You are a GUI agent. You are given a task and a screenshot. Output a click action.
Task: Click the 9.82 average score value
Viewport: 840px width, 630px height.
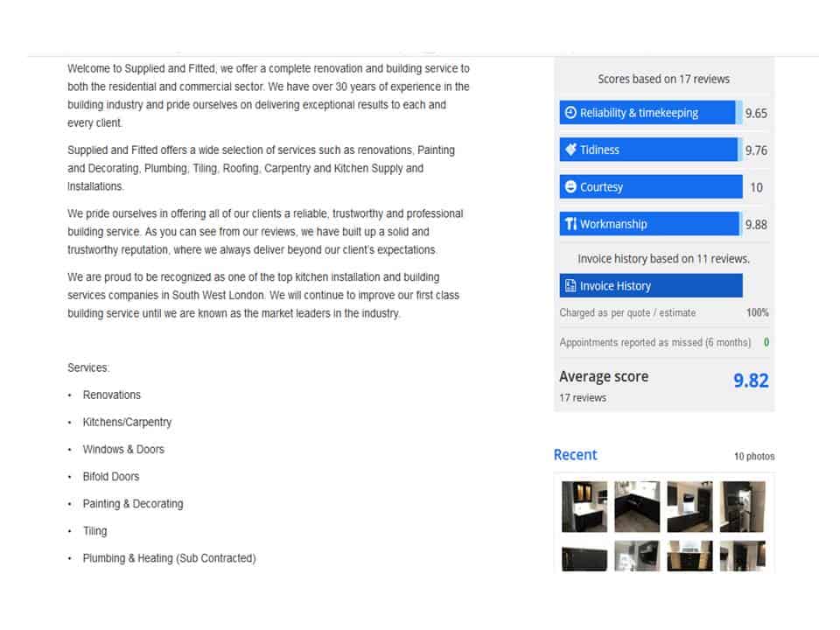(752, 380)
